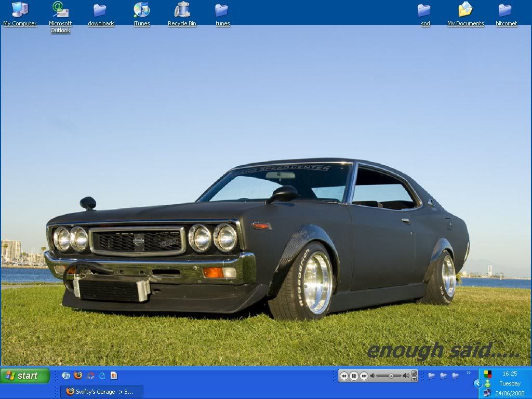Skip to next track in iTunes toolbar
532x399 pixels.
coord(364,376)
